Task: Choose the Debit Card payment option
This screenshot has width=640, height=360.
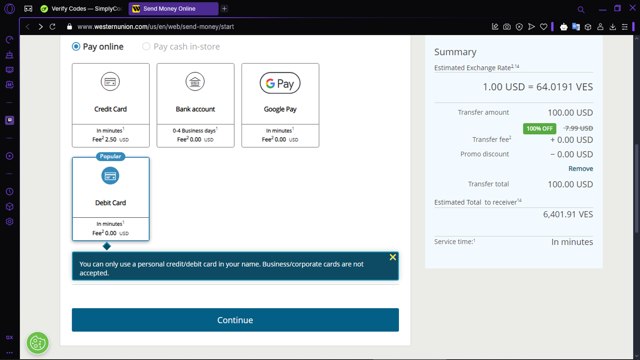Action: click(x=111, y=199)
